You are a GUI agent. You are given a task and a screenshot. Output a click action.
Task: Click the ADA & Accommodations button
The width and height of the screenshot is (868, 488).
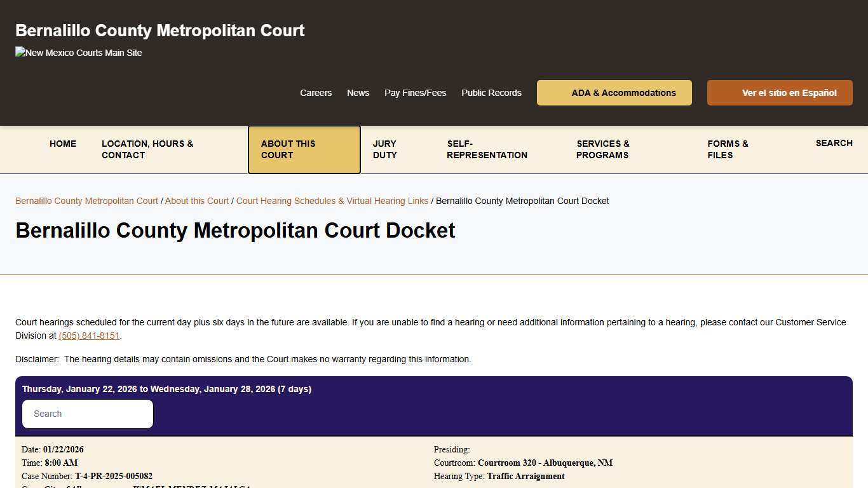tap(614, 93)
